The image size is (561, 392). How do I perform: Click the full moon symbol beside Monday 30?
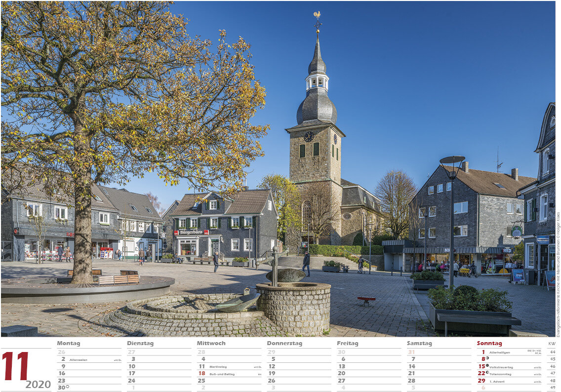point(67,387)
